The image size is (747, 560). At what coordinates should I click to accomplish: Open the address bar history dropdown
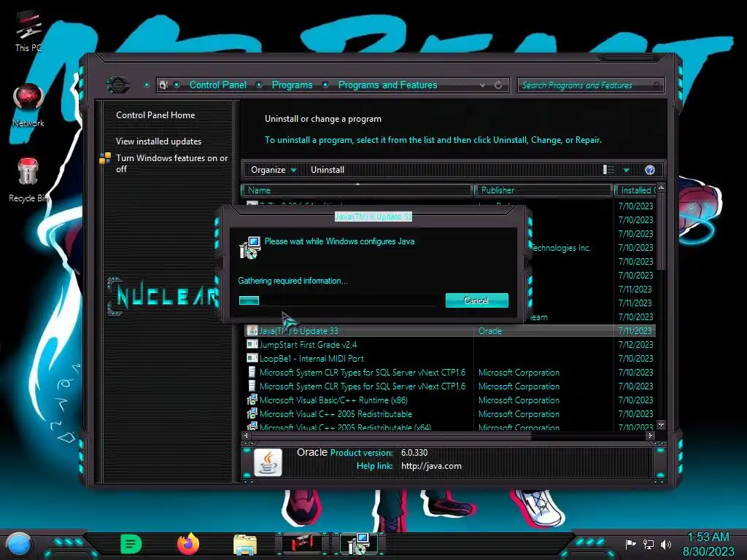[483, 85]
